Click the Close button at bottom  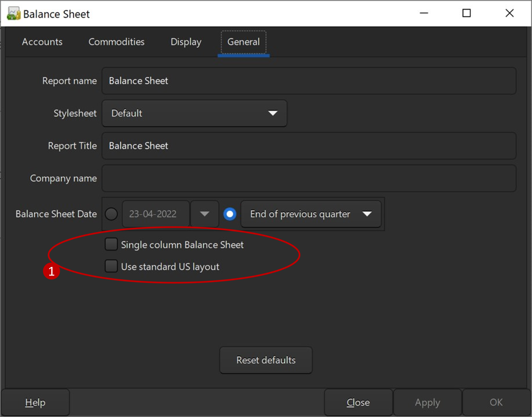pos(358,402)
